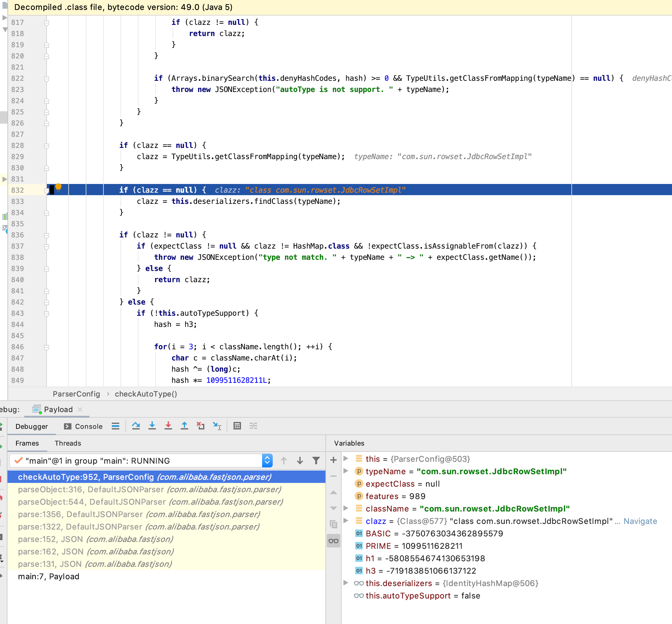Viewport: 672px width, 624px height.
Task: Expand the className variable node
Action: click(x=346, y=508)
